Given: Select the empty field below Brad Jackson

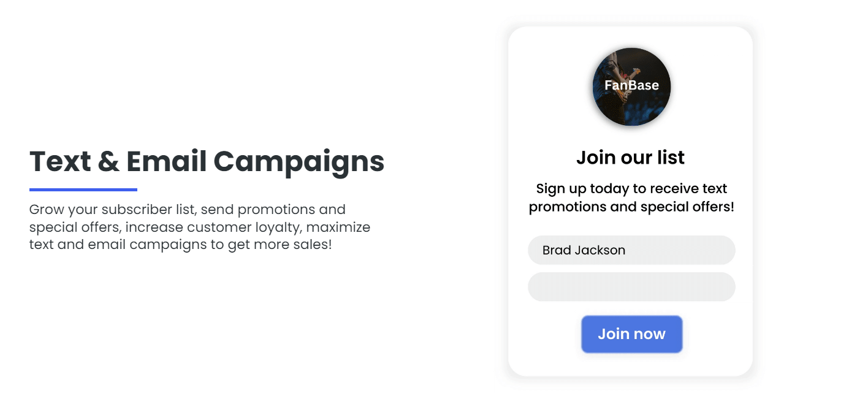Looking at the screenshot, I should click(631, 287).
